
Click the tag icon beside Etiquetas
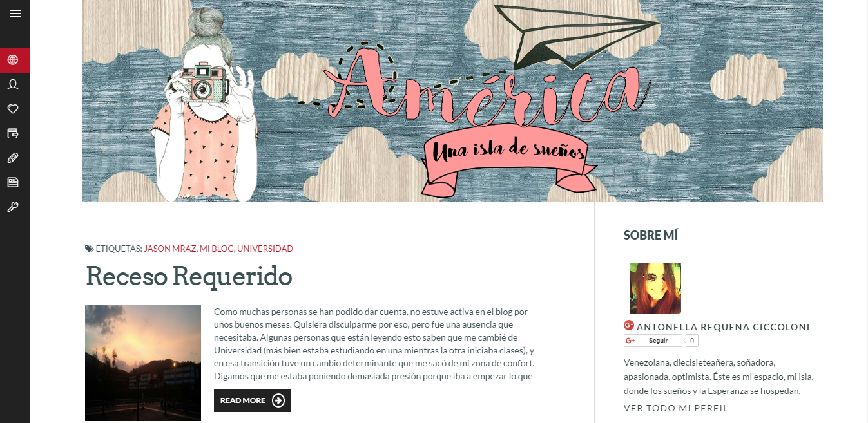tap(89, 249)
